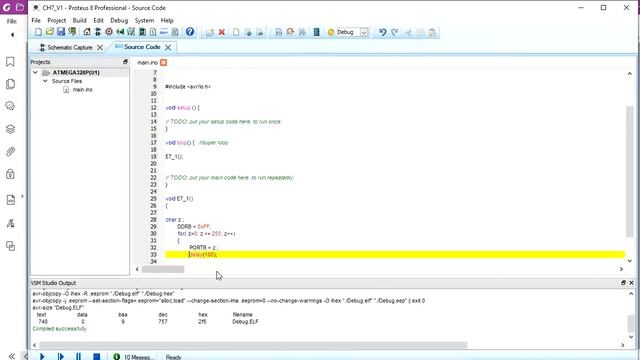The width and height of the screenshot is (640, 360).
Task: Click the '#include <avr/io.h>' line
Action: 188,87
